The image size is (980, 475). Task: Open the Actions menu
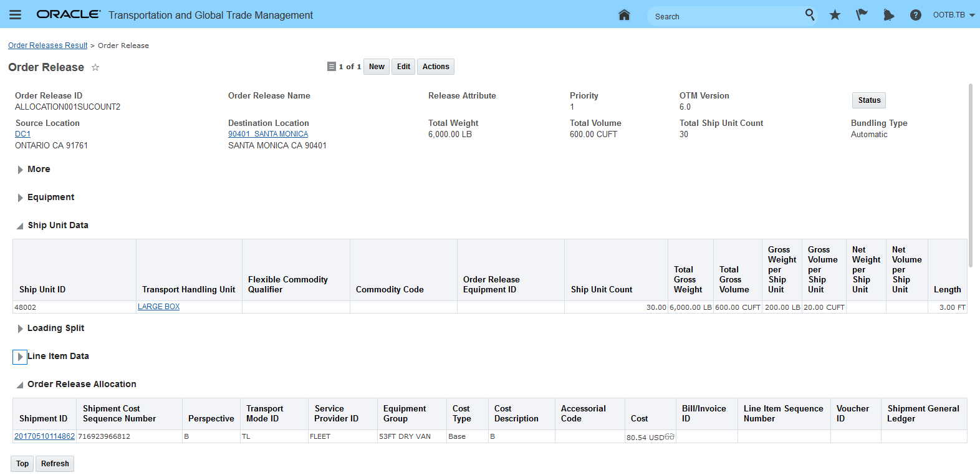[435, 67]
